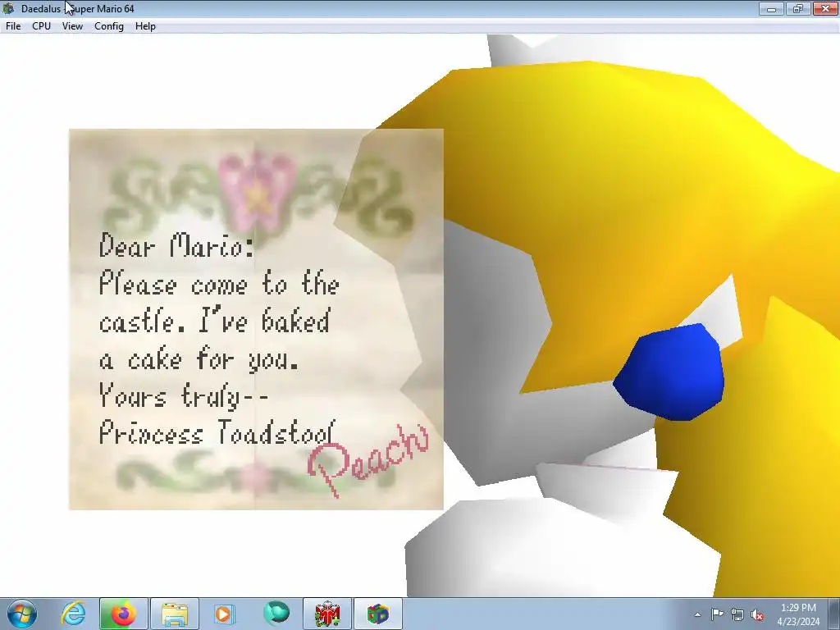Click the green round app icon in the taskbar
This screenshot has width=840, height=630.
276,614
